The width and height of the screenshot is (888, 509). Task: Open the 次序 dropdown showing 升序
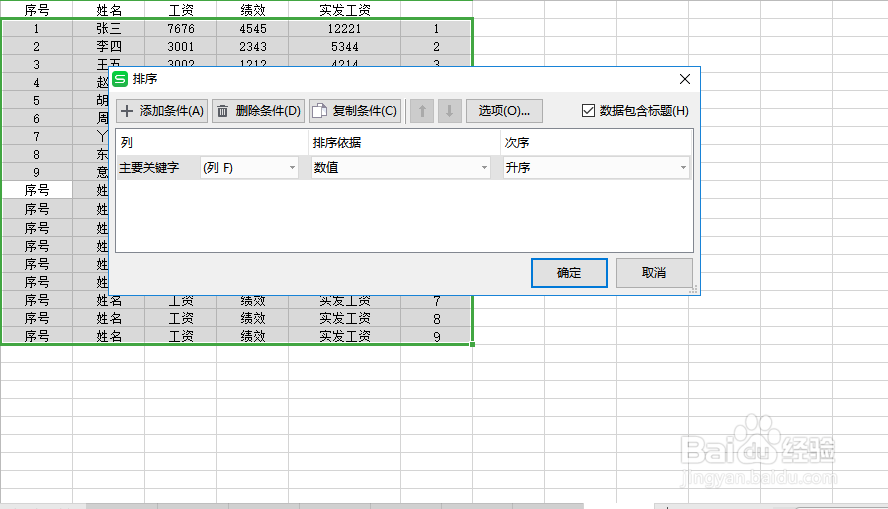click(596, 168)
